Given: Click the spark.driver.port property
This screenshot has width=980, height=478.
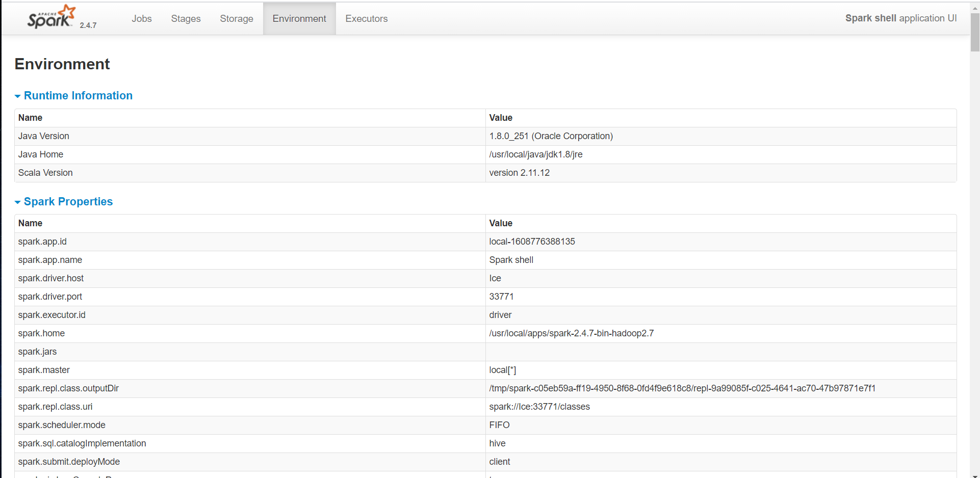Looking at the screenshot, I should (x=50, y=297).
